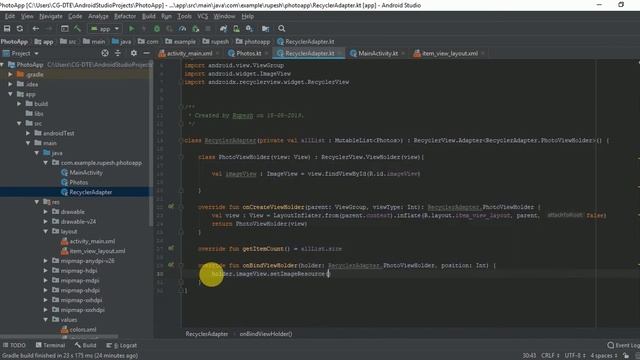Click the java breadcrumb in navigation bar
Screen dimensions: 640x360
[122, 42]
